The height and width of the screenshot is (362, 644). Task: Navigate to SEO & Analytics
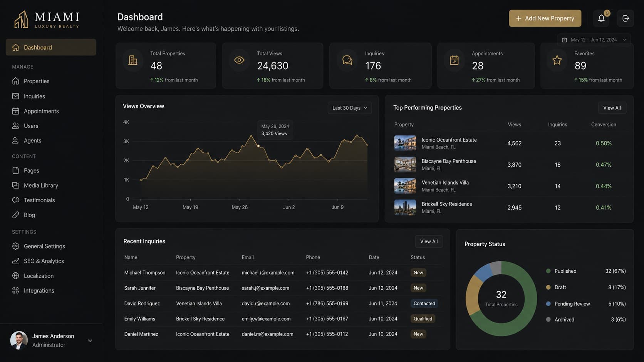(x=51, y=261)
